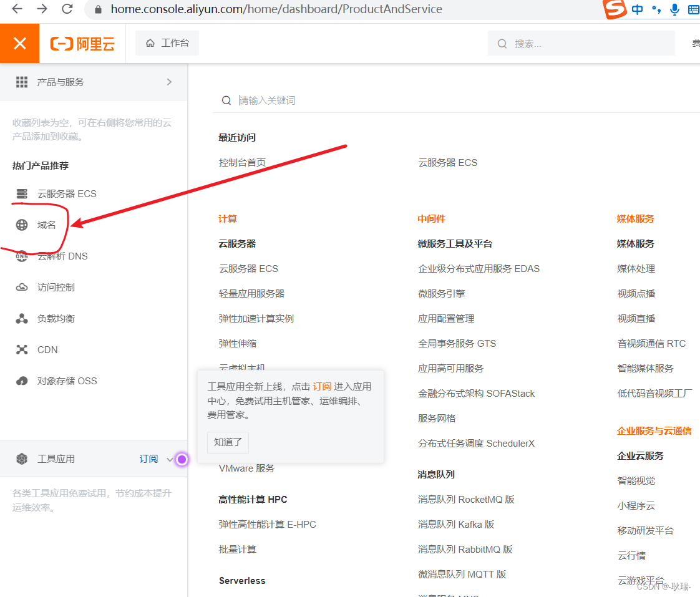Open 全局事务服务 GTS

point(457,344)
